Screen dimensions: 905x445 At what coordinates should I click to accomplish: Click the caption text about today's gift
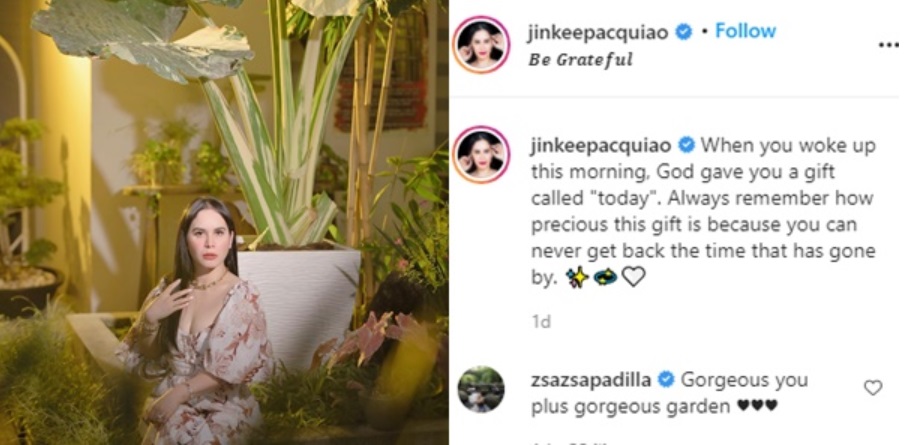[x=703, y=212]
